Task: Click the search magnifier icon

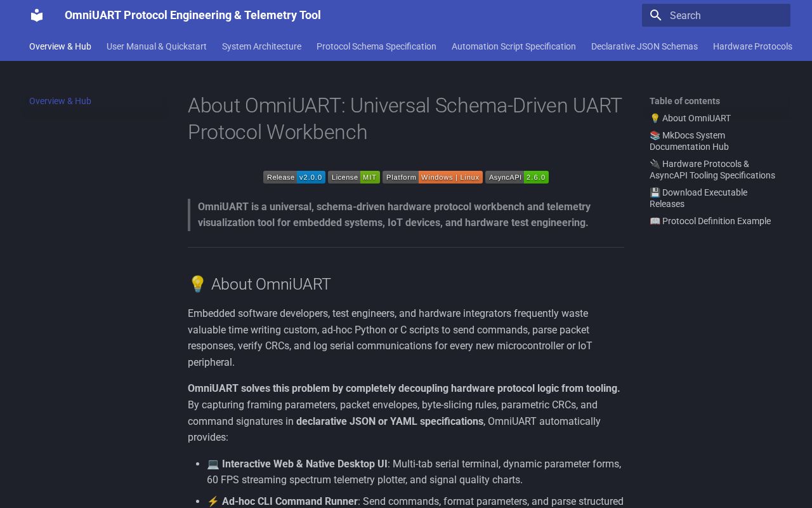Action: (x=656, y=15)
